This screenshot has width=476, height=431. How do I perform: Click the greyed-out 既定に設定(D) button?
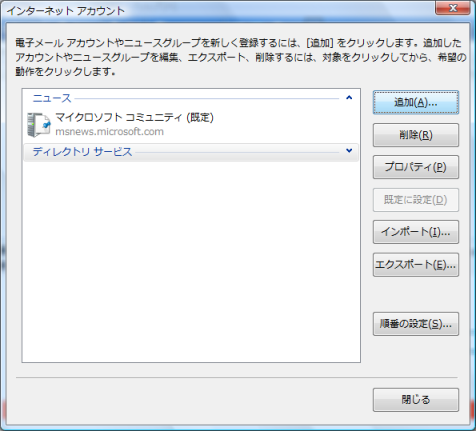[416, 200]
